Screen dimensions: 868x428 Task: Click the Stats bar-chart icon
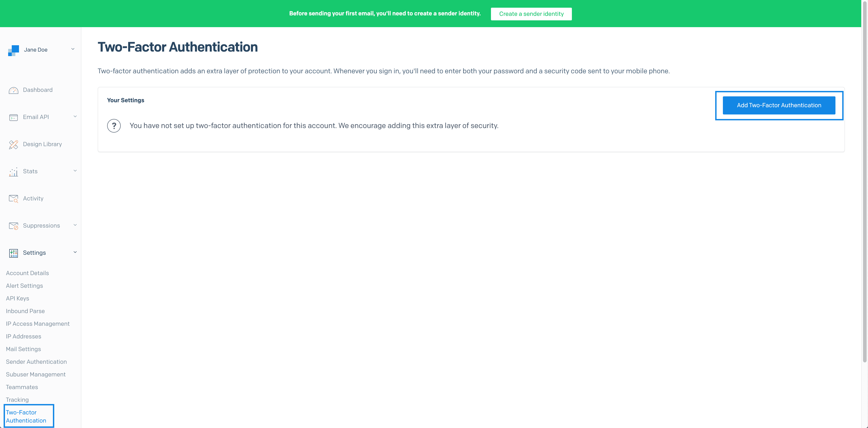click(x=13, y=171)
